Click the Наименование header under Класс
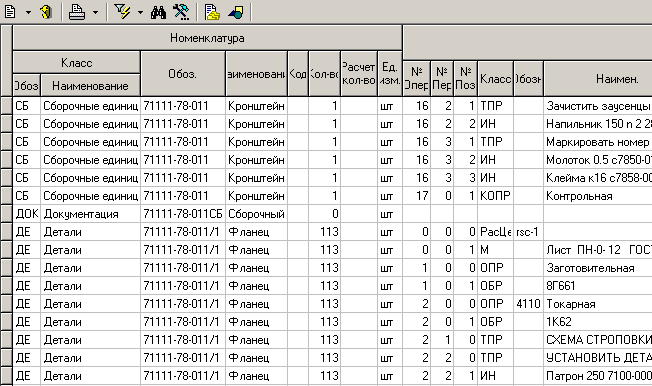 [x=90, y=86]
